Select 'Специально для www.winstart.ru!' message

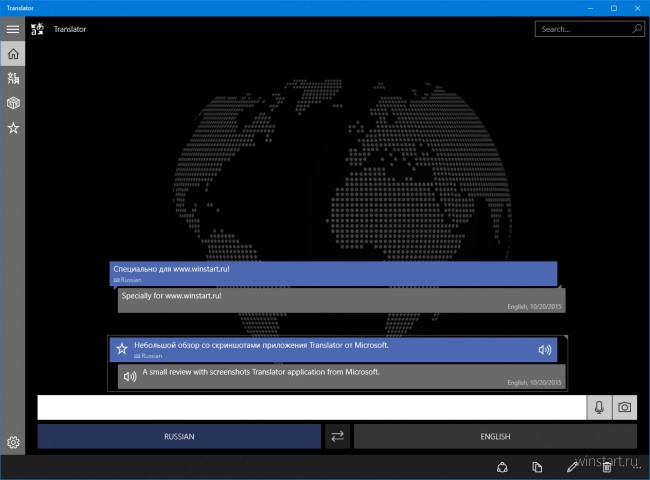pyautogui.click(x=333, y=274)
